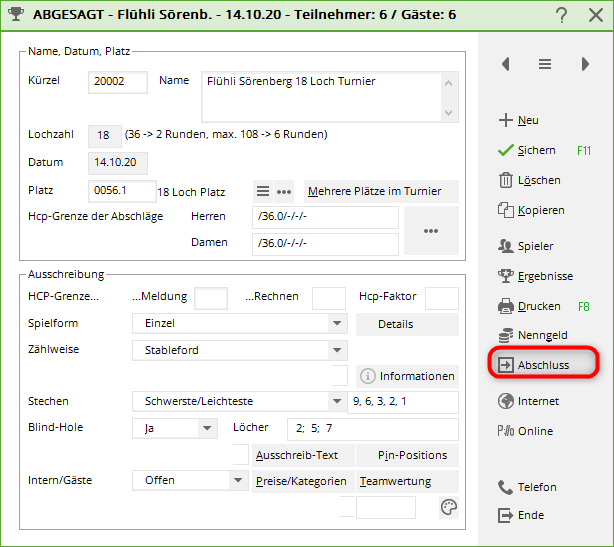
Task: Open the color palette icon
Action: pos(449,508)
